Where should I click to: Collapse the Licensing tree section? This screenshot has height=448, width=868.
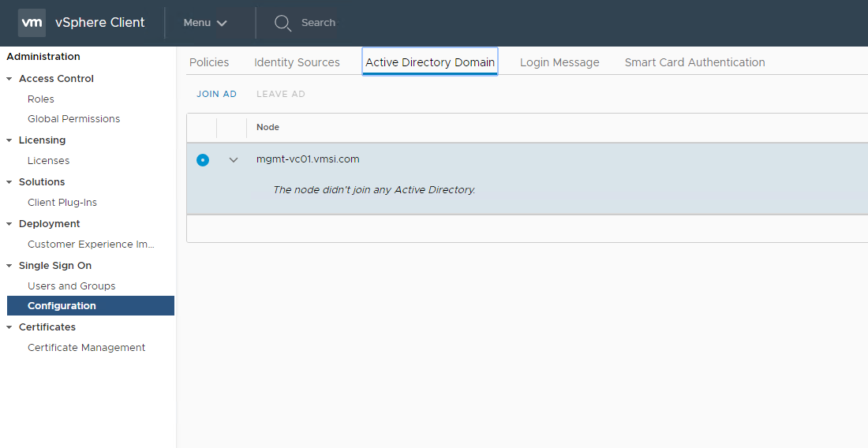click(x=9, y=140)
